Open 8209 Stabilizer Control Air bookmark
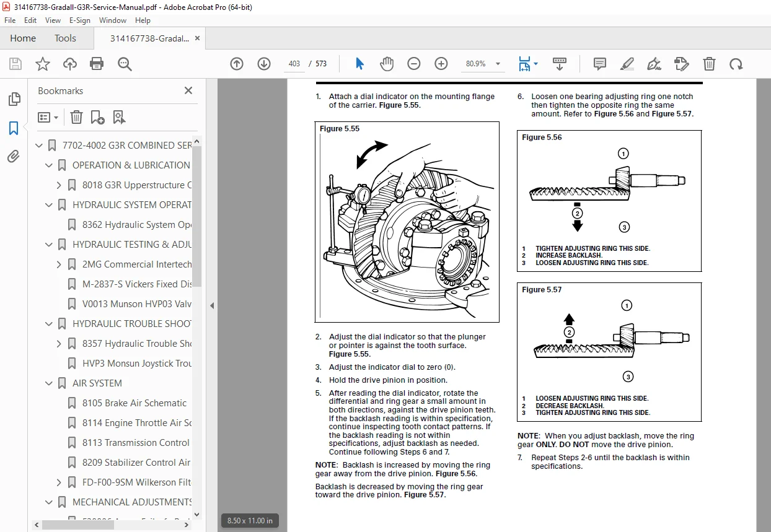The height and width of the screenshot is (532, 771). coord(136,463)
